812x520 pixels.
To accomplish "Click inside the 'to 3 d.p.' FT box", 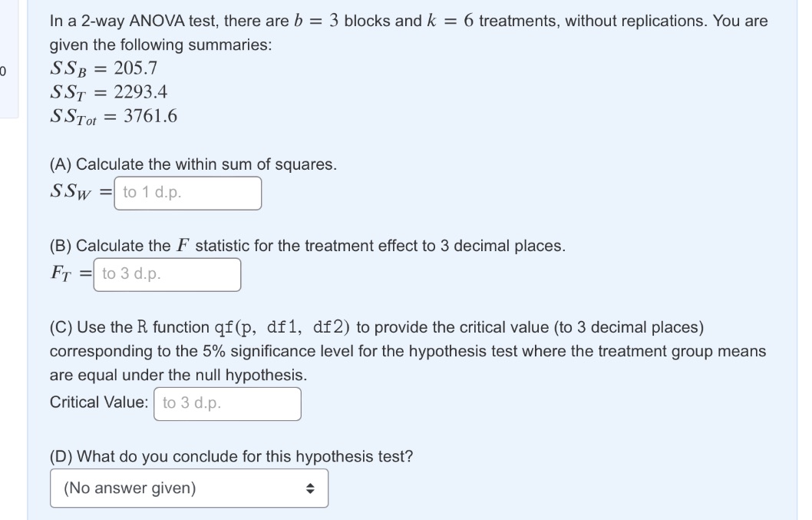I will 166,274.
